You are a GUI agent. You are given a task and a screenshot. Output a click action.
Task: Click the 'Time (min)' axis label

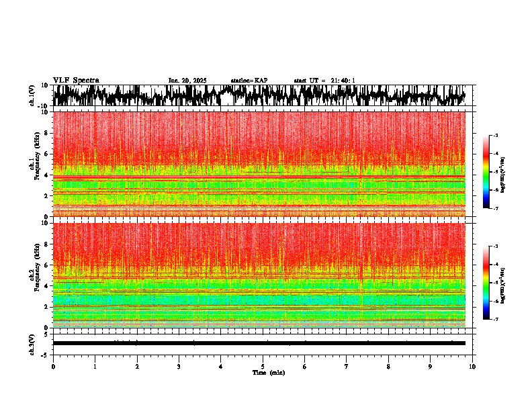pos(269,373)
